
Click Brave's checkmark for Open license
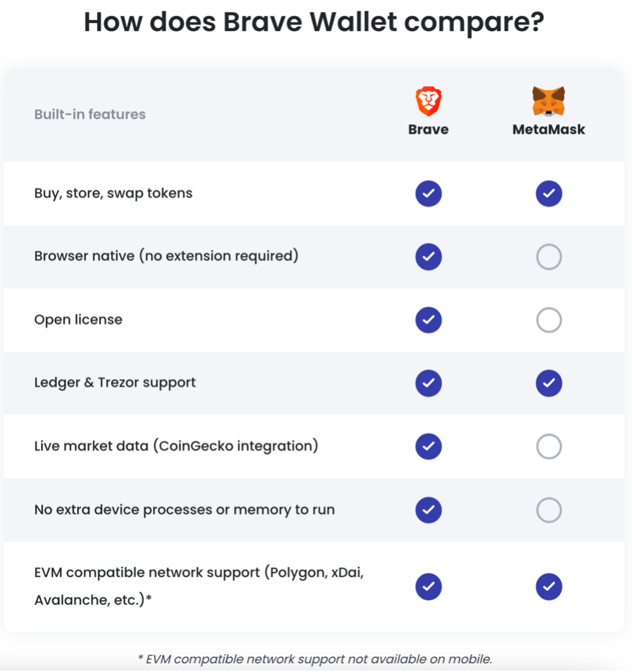point(428,320)
